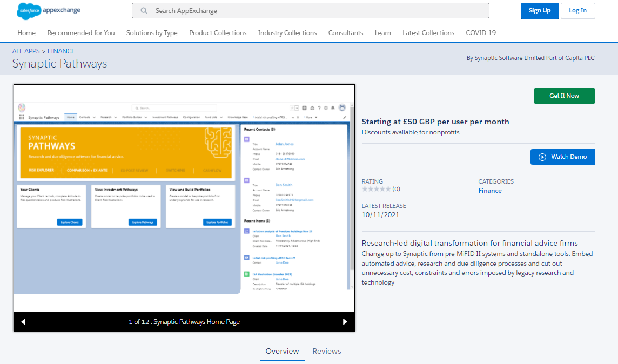Select the Overview tab

click(x=282, y=351)
